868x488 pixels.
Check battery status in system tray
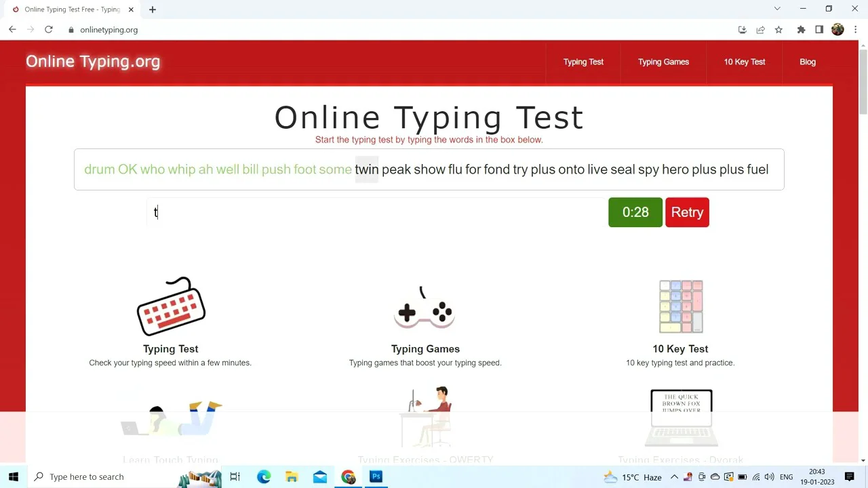[743, 477]
